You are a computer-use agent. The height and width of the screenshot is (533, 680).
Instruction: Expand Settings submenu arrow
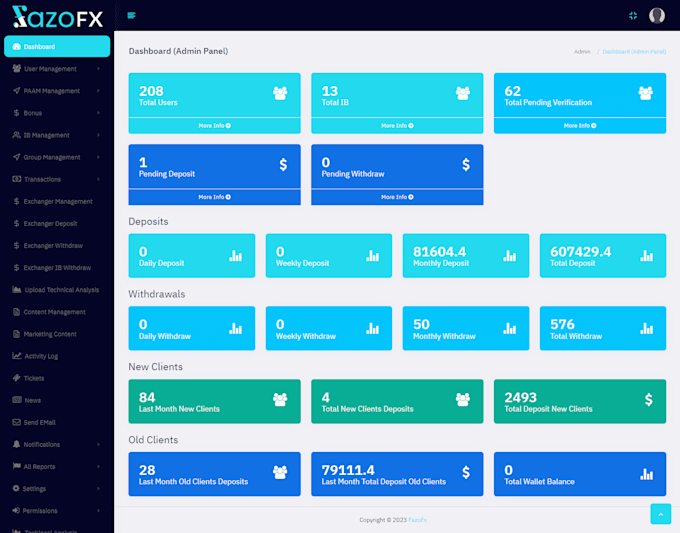tap(98, 488)
